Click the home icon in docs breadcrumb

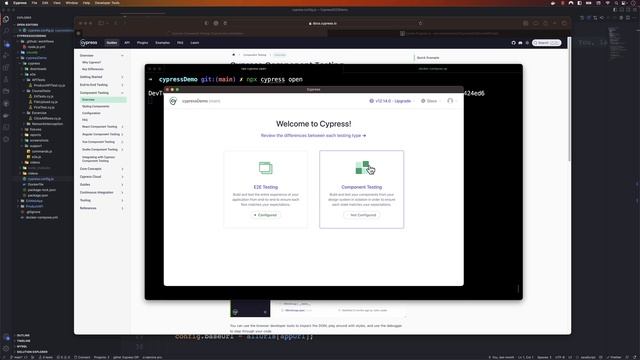[x=233, y=55]
